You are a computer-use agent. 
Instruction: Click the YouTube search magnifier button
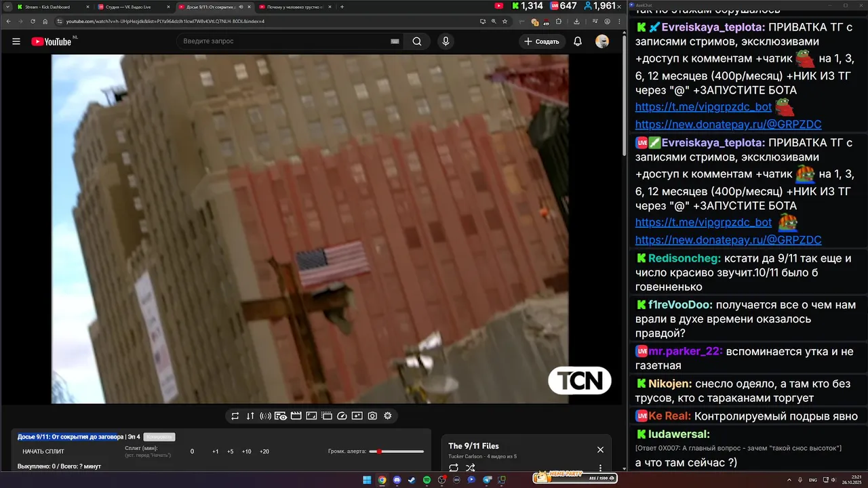(417, 41)
